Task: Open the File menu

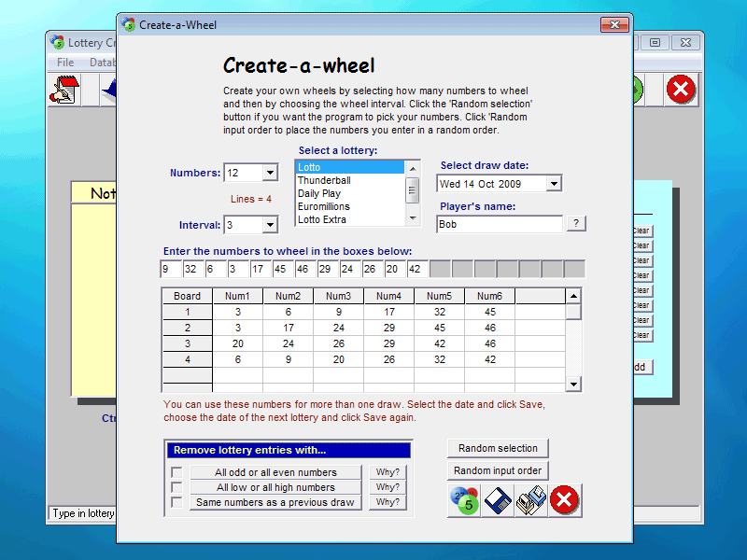Action: [x=65, y=63]
